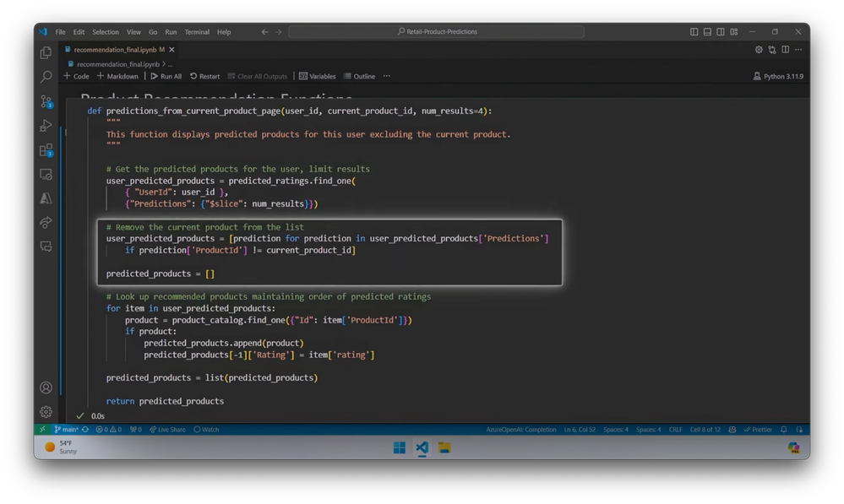The image size is (844, 504).
Task: Select the Python 3.11.9 kernel picker
Action: pos(778,76)
